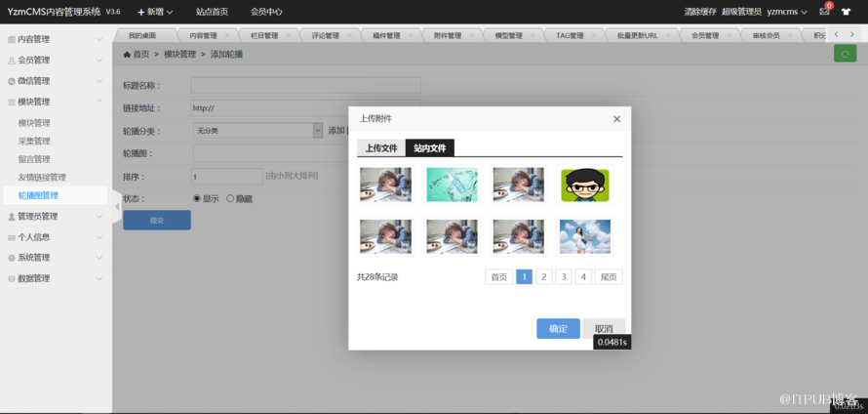Close the 评论管理 tab with its x

[349, 35]
